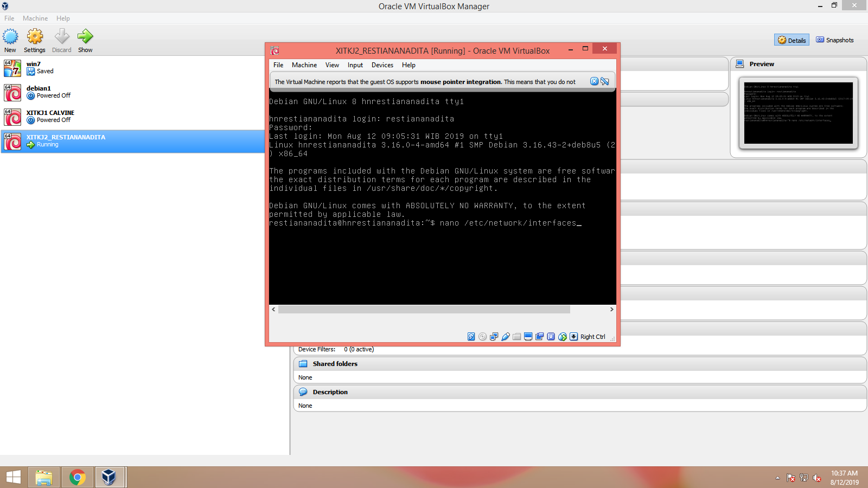Open the VM window's Machine menu

pos(304,65)
